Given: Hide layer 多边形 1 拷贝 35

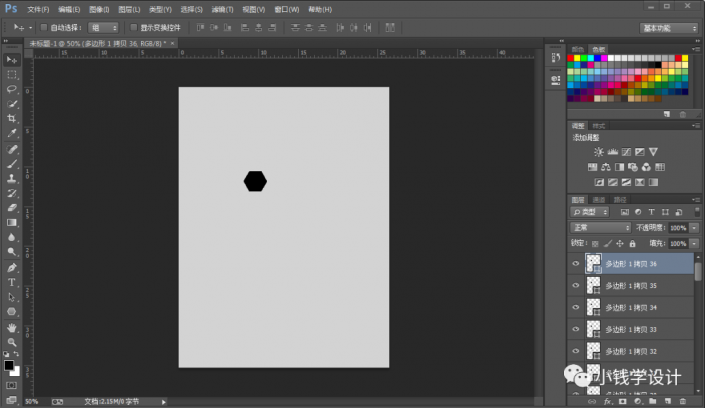Looking at the screenshot, I should [x=575, y=285].
